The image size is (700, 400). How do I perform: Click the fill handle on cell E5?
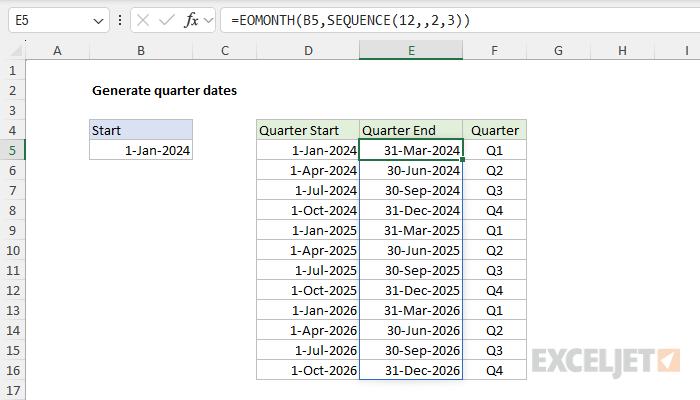[x=462, y=159]
